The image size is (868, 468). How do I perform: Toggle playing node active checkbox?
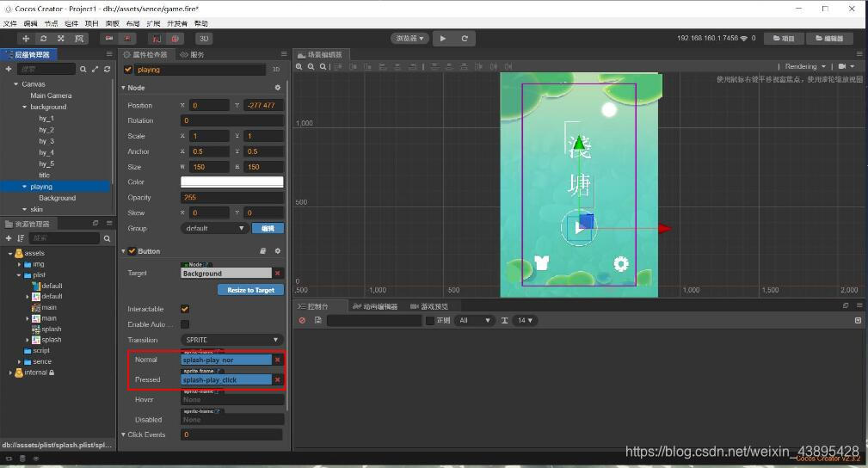(128, 69)
